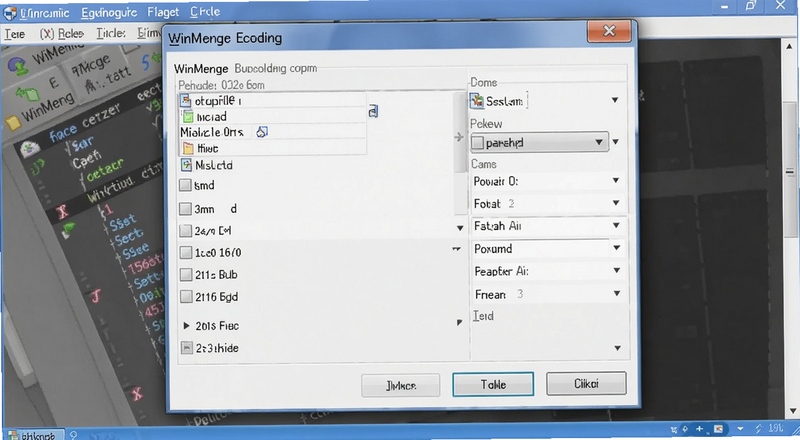Open the 'Tere' menu
This screenshot has height=440, width=800.
(14, 34)
